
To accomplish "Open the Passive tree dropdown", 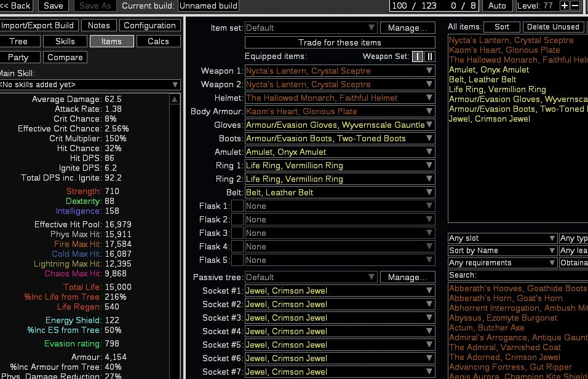I will click(x=311, y=277).
